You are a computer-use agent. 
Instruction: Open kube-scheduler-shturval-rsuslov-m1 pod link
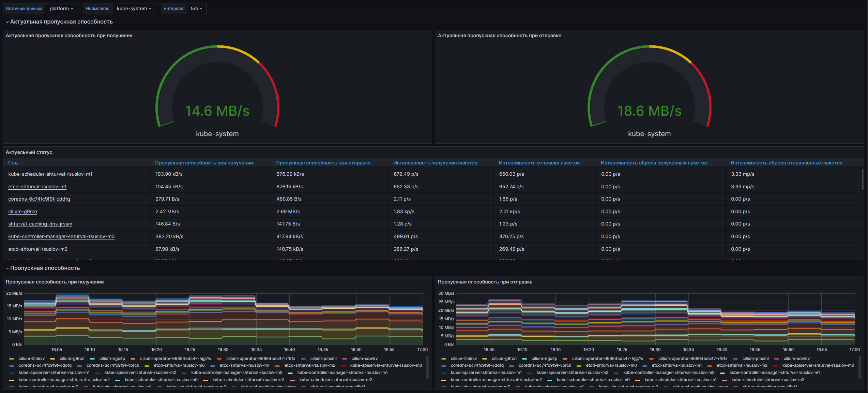pos(50,174)
